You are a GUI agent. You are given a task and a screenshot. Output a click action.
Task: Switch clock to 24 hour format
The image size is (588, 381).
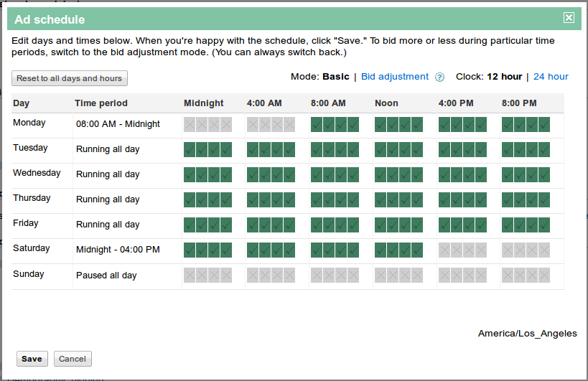point(551,77)
